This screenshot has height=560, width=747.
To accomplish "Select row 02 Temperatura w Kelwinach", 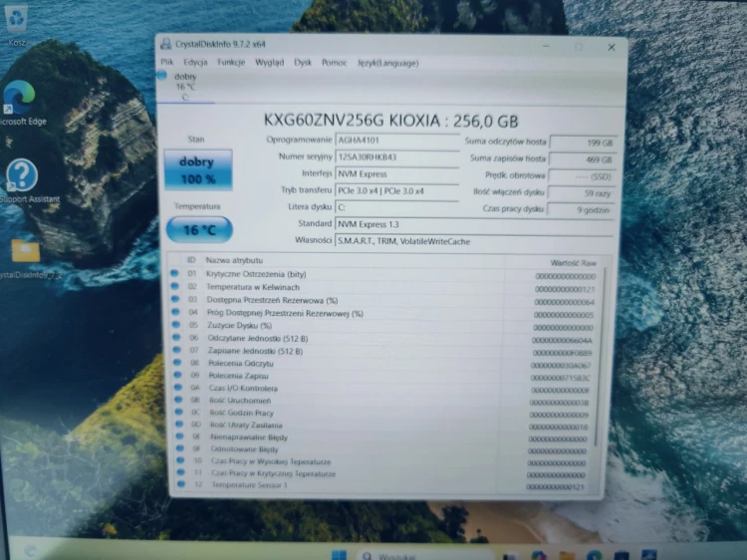I will (x=383, y=287).
